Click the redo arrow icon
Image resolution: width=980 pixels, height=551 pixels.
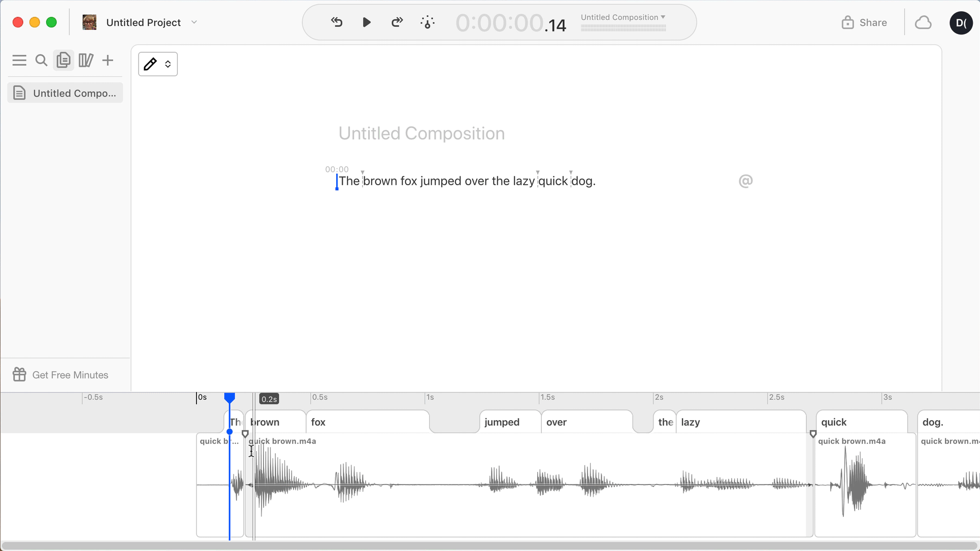coord(397,22)
